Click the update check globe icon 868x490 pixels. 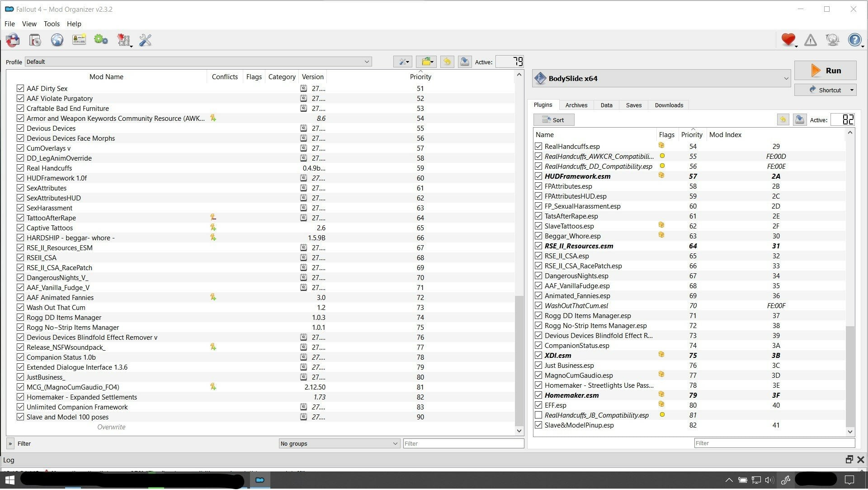point(832,40)
